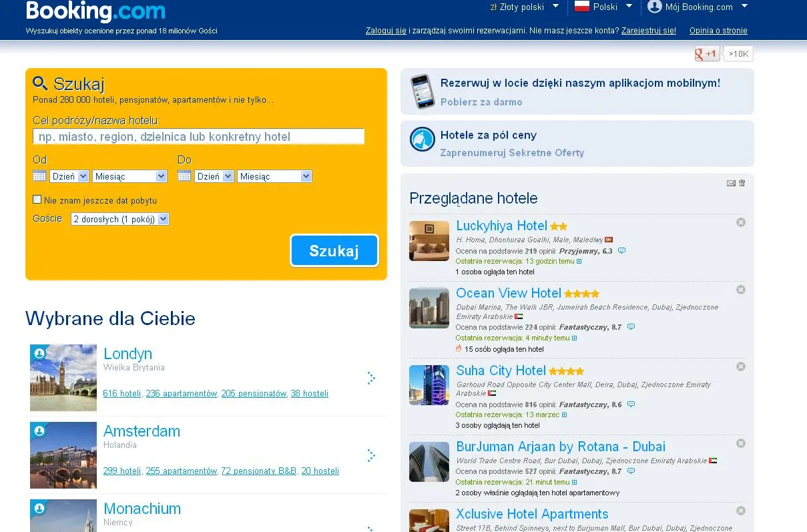Click the review bubble icon for Luckyhiya Hotel

pyautogui.click(x=621, y=251)
